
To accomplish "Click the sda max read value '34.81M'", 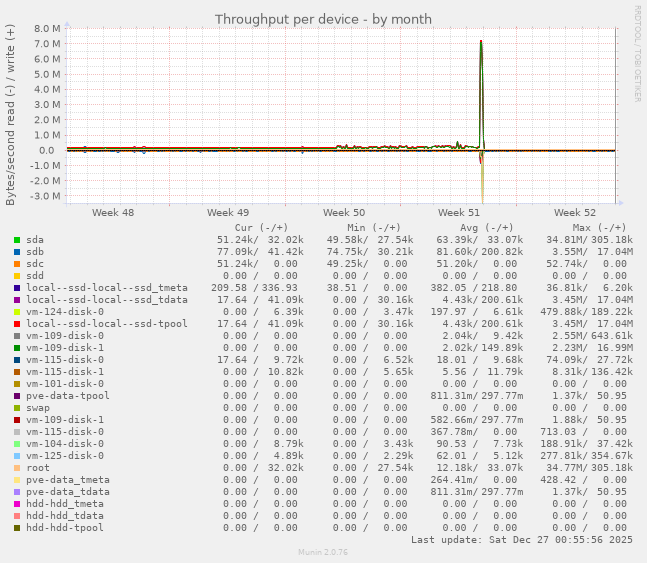I will point(564,240).
